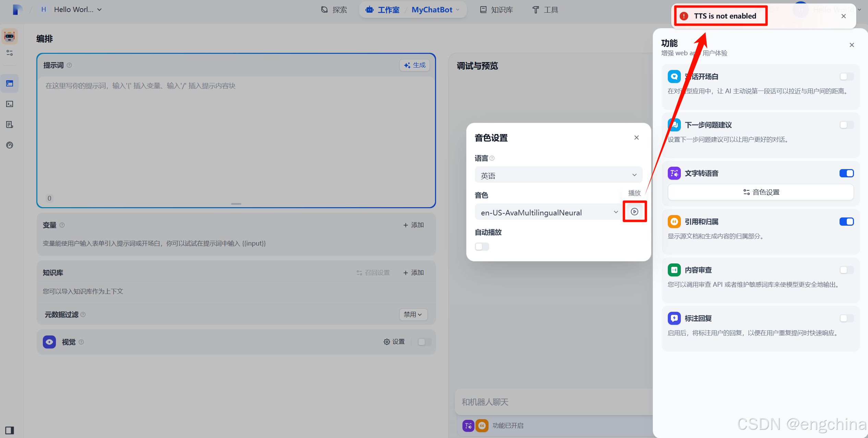This screenshot has height=438, width=868.
Task: Open logs and annotations sidebar icon
Action: coord(10,125)
